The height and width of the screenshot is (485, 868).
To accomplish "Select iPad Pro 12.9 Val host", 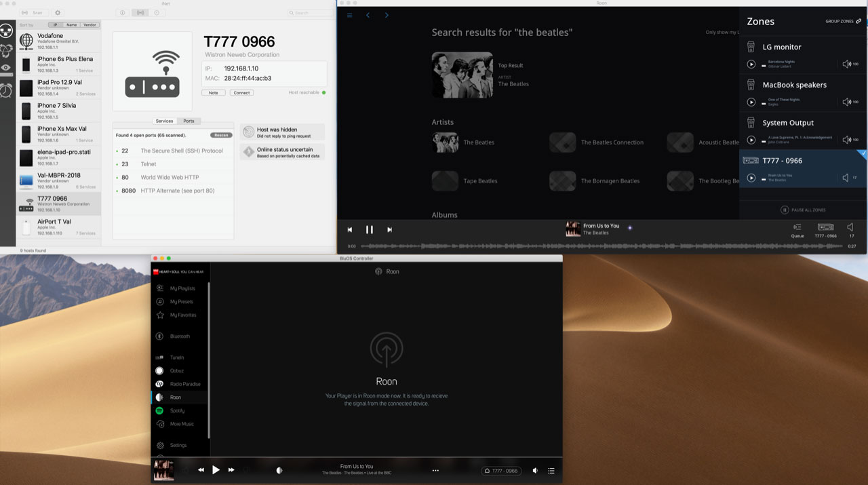I will [x=59, y=88].
